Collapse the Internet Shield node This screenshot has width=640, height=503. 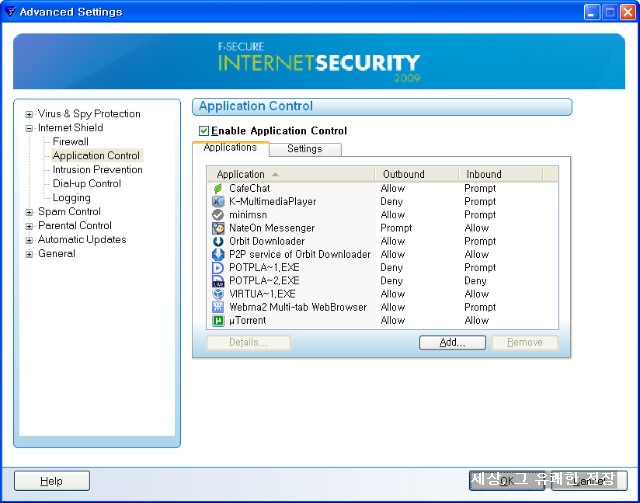click(x=29, y=128)
